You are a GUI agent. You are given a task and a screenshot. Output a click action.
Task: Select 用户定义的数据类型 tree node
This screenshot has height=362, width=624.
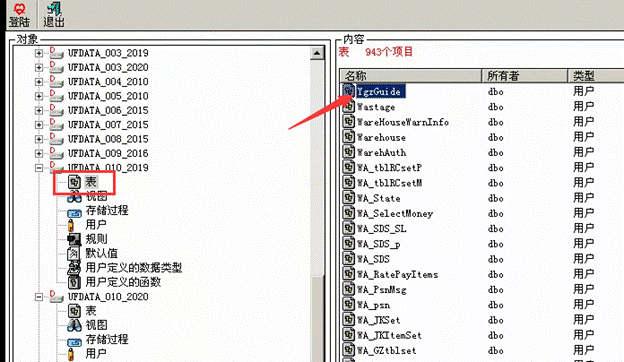click(134, 267)
